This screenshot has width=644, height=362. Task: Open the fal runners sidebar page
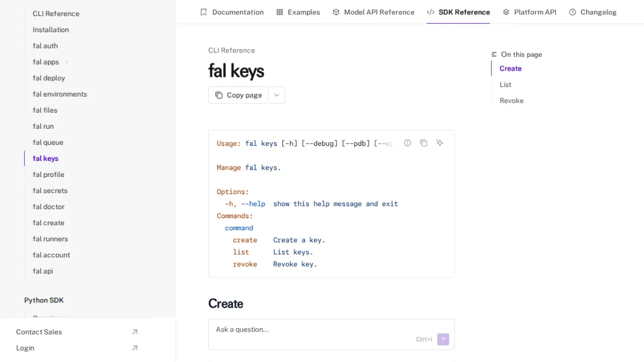tap(50, 239)
